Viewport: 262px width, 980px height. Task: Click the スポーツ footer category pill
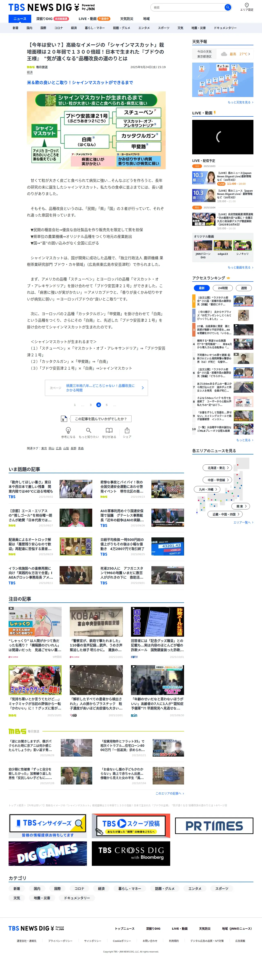222,889
